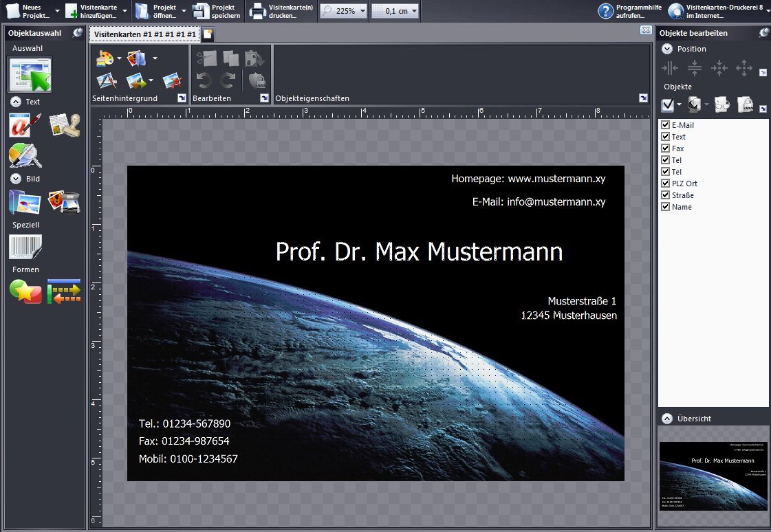771x532 pixels.
Task: Click Visitenkarte hinzufügen button
Action: 92,11
